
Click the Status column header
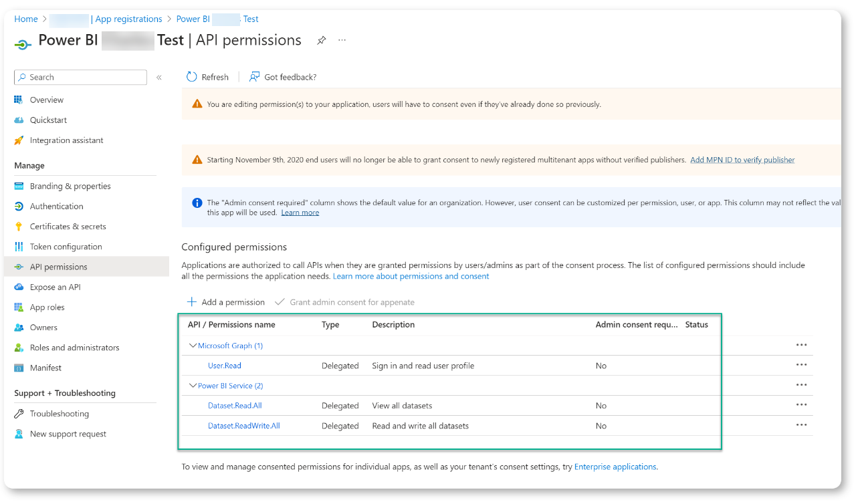(697, 325)
